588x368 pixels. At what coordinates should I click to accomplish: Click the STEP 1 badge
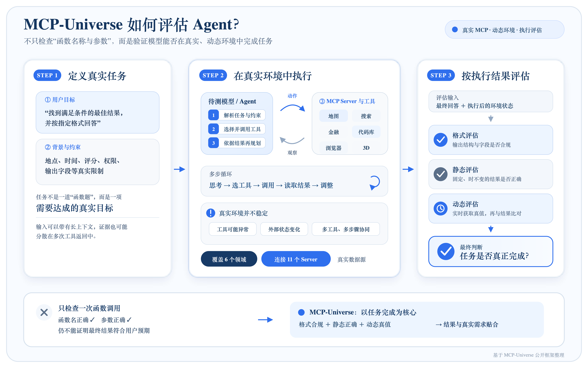47,75
